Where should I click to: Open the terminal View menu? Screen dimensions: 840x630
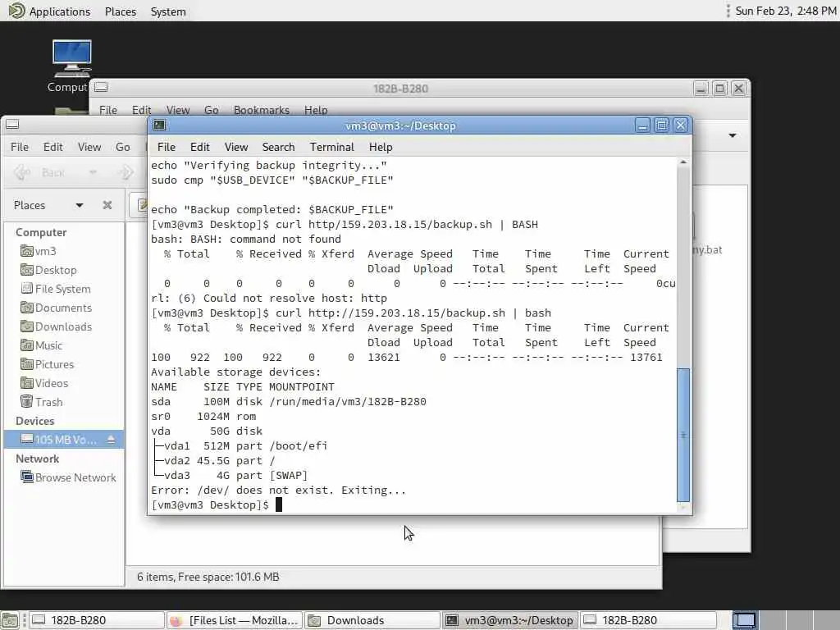coord(236,147)
